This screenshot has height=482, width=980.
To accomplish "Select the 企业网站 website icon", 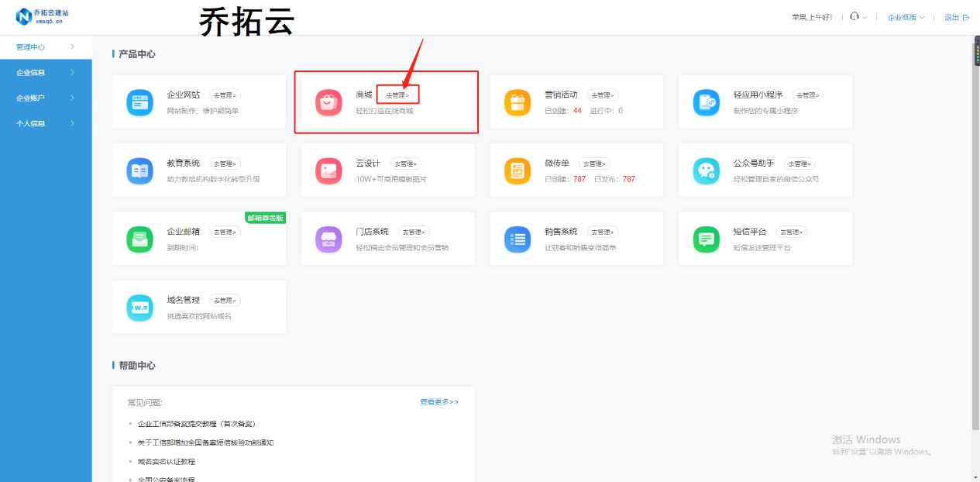I will [139, 102].
